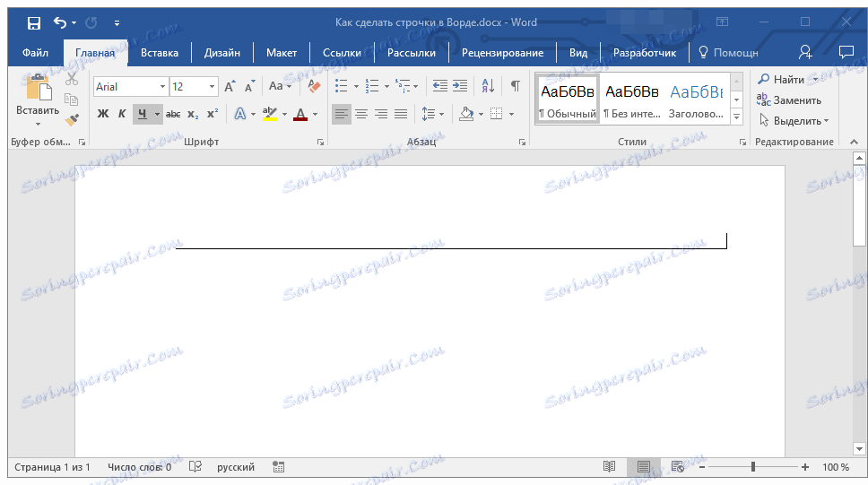Click the Align Right icon
Image resolution: width=868 pixels, height=485 pixels.
coord(381,114)
